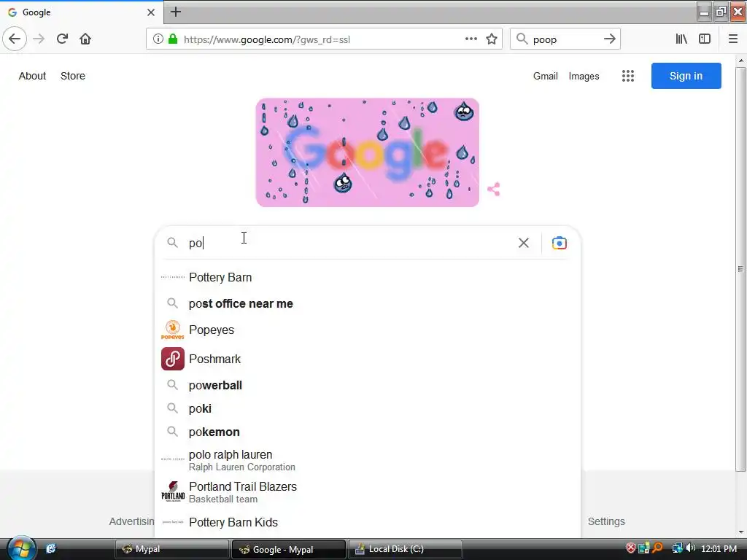Open the Gmail link
747x560 pixels.
point(545,76)
